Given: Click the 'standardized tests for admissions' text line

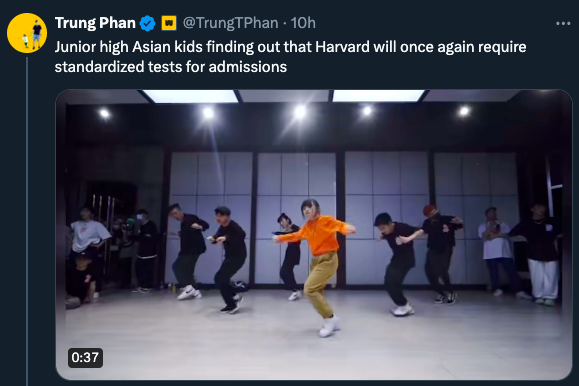Looking at the screenshot, I should (x=171, y=67).
